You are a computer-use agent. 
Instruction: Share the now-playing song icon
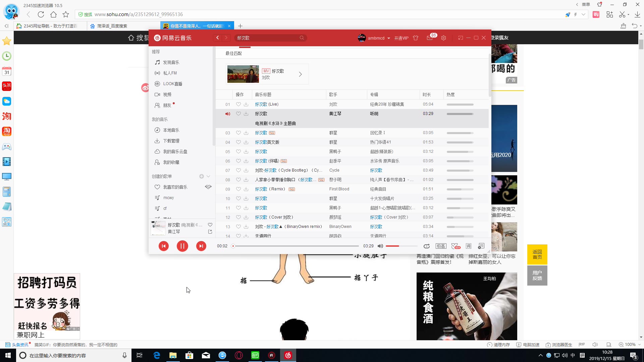210,232
